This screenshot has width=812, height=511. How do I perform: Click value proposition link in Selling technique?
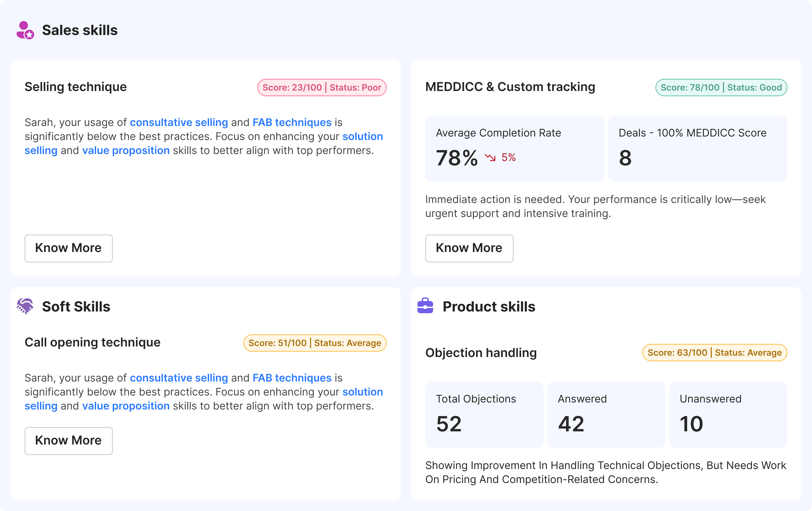point(126,150)
